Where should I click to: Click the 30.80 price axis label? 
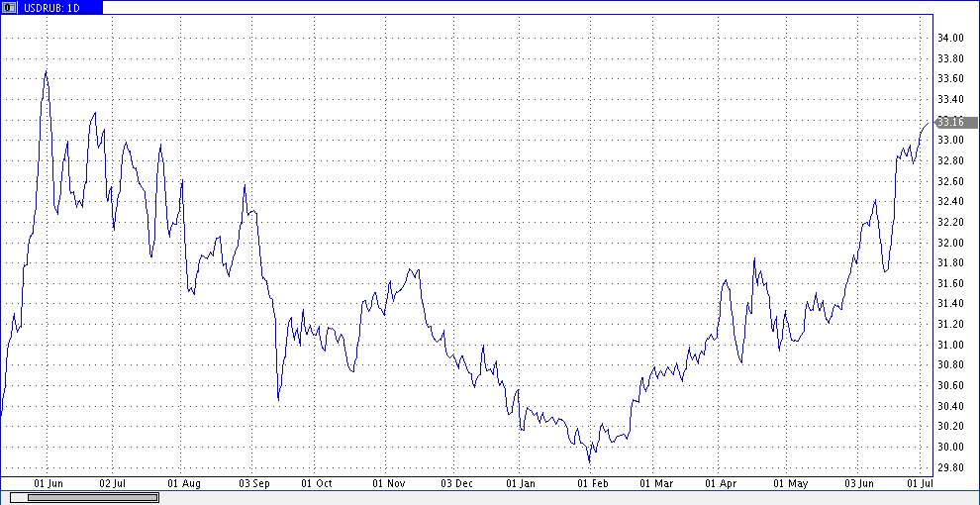coord(950,364)
